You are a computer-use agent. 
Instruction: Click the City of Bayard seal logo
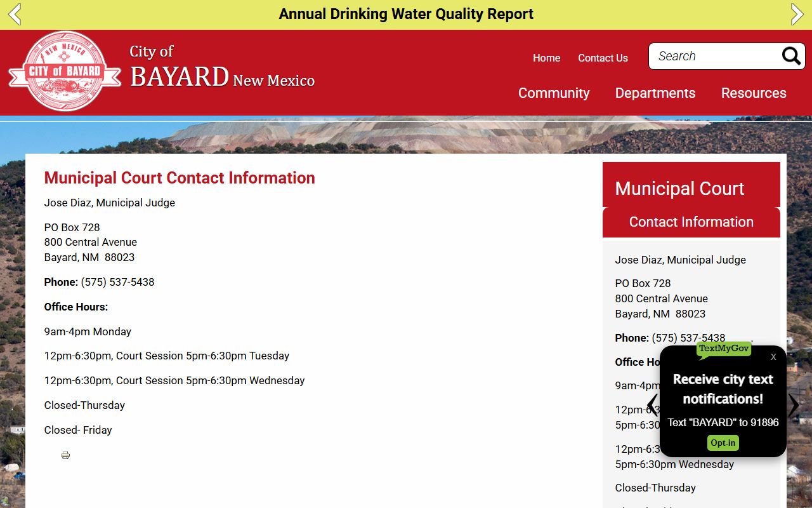64,72
